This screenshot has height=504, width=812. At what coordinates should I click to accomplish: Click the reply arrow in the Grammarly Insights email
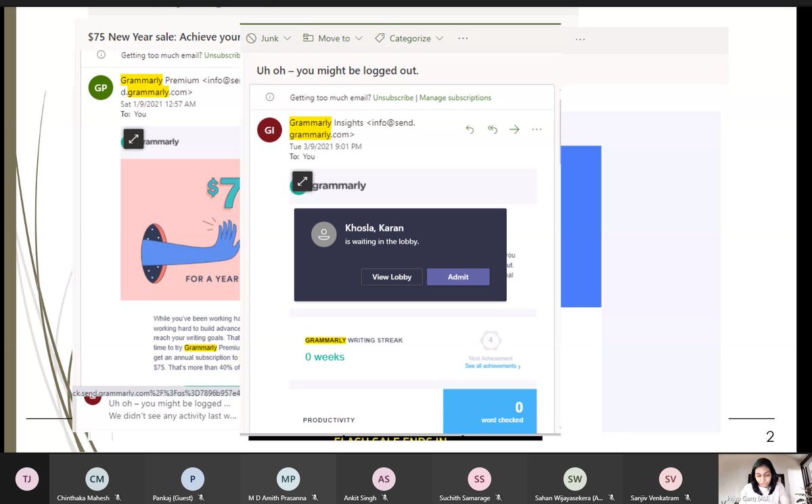pos(470,129)
